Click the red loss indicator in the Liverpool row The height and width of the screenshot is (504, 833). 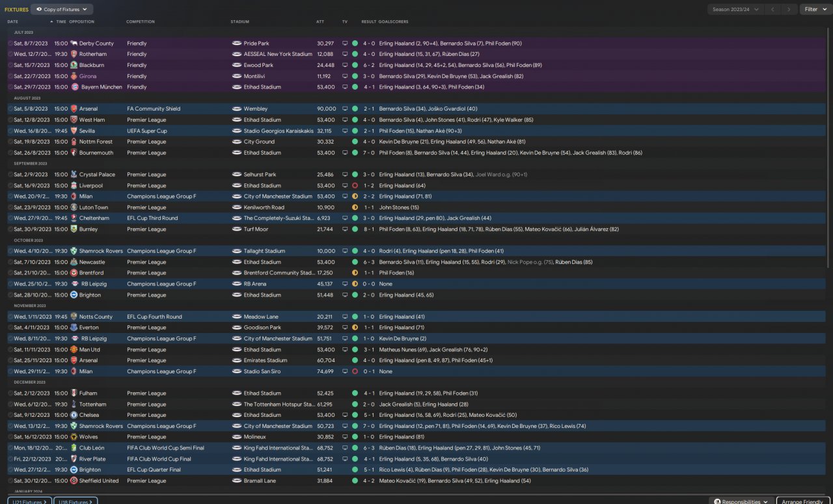tap(355, 185)
